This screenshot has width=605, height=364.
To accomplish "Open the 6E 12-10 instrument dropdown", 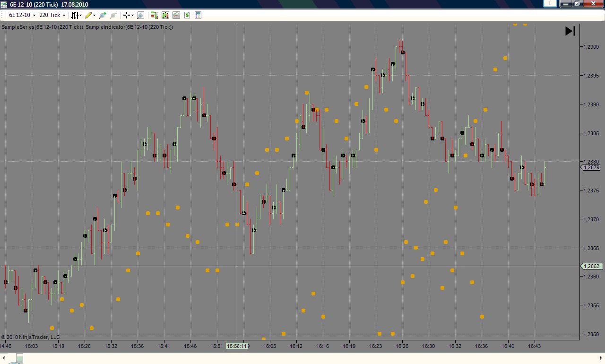I will [x=22, y=15].
